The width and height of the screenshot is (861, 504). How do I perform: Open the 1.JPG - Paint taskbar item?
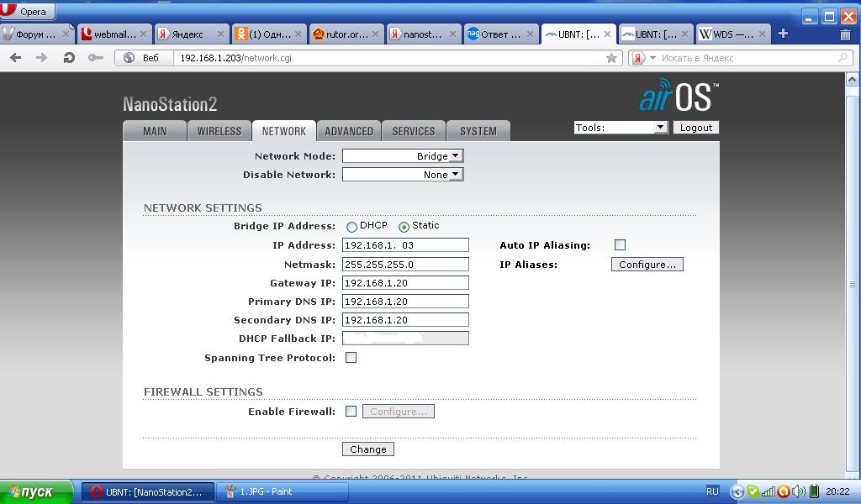(x=283, y=492)
